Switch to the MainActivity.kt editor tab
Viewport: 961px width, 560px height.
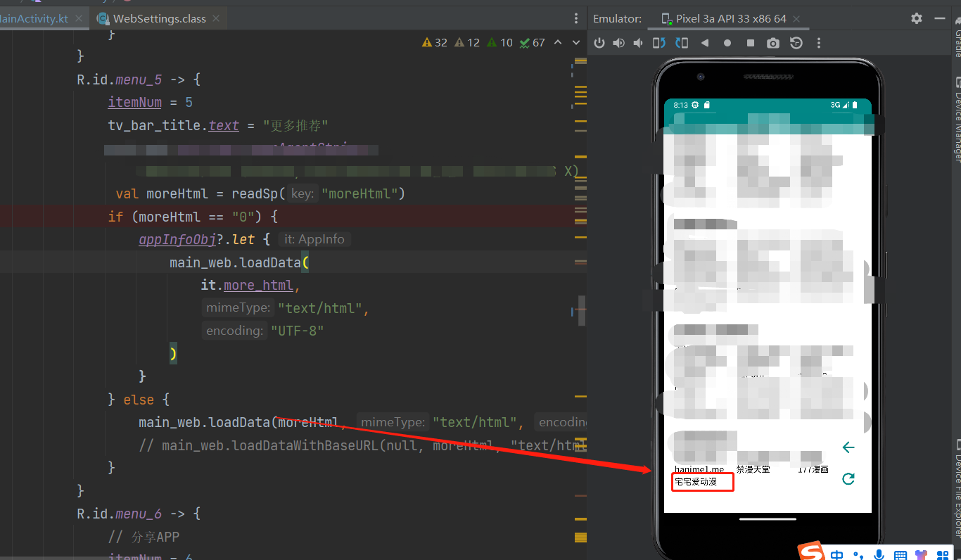[35, 19]
